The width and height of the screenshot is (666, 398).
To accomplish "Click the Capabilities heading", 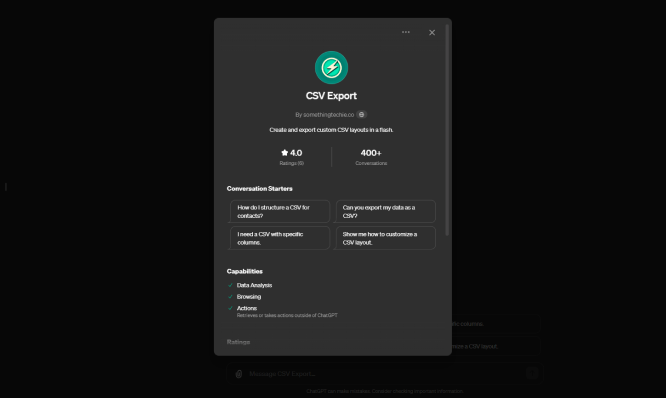I will [x=245, y=271].
